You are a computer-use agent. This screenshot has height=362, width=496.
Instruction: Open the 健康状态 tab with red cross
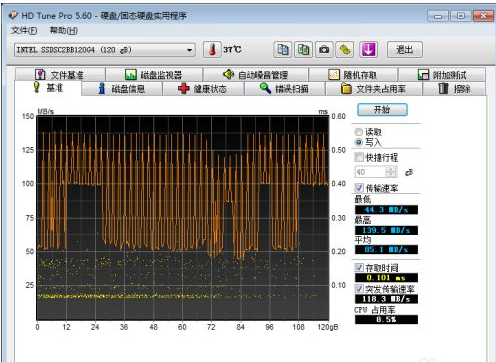203,89
